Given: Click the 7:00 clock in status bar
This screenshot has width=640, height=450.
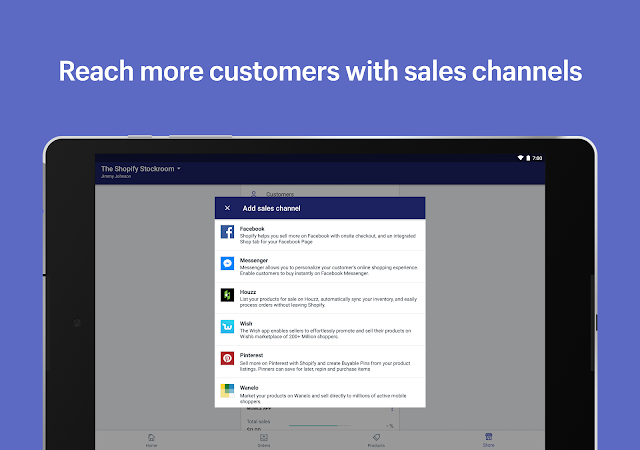Looking at the screenshot, I should coord(537,158).
